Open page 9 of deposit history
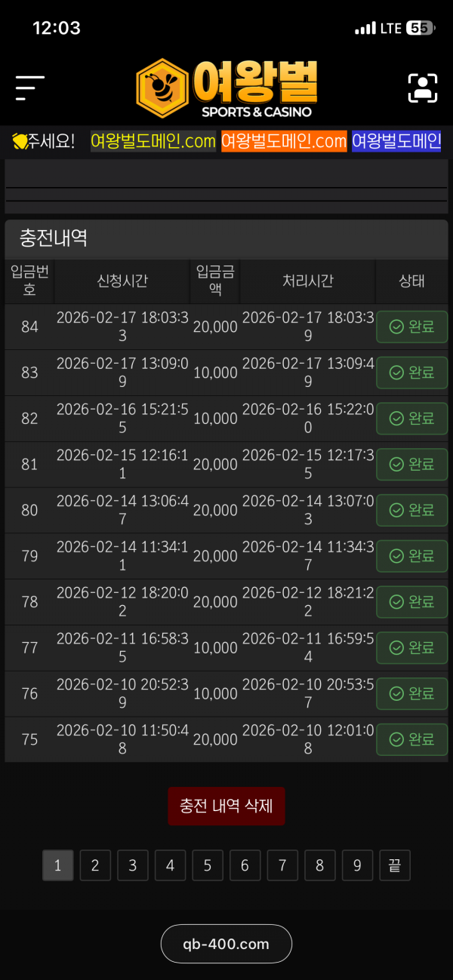Screen dimensions: 453x980 pyautogui.click(x=357, y=865)
